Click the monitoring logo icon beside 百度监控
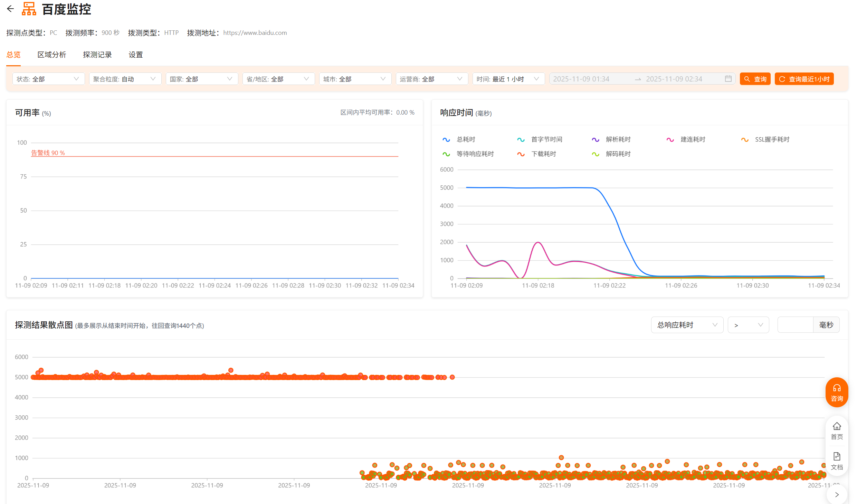This screenshot has width=857, height=504. click(29, 9)
